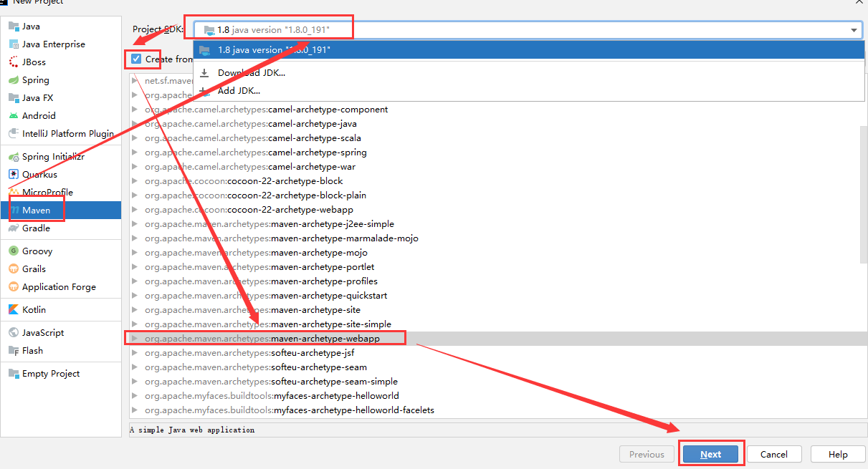Click the JBoss icon in sidebar
This screenshot has height=469, width=868.
(14, 62)
